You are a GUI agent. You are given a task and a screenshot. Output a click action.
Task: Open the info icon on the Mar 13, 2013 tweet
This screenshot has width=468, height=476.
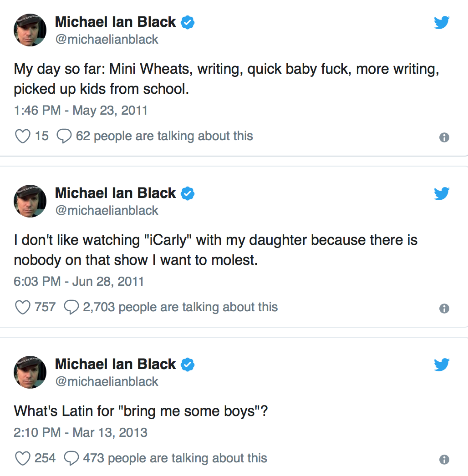tap(444, 460)
